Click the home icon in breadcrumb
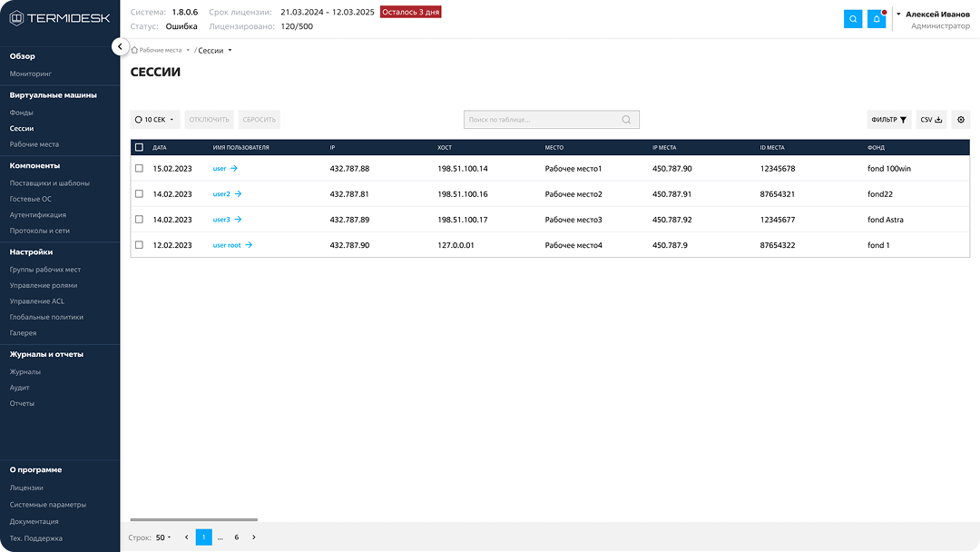980x552 pixels. 134,51
